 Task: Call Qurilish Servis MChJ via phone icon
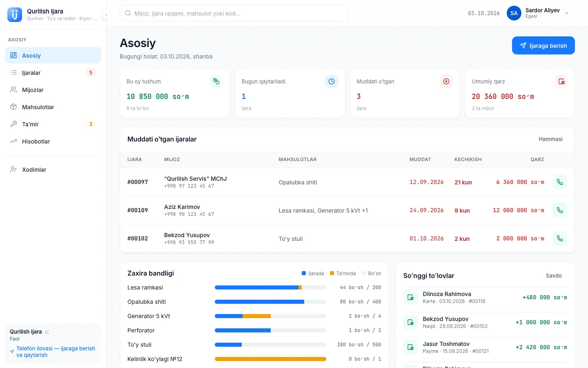[x=560, y=182]
